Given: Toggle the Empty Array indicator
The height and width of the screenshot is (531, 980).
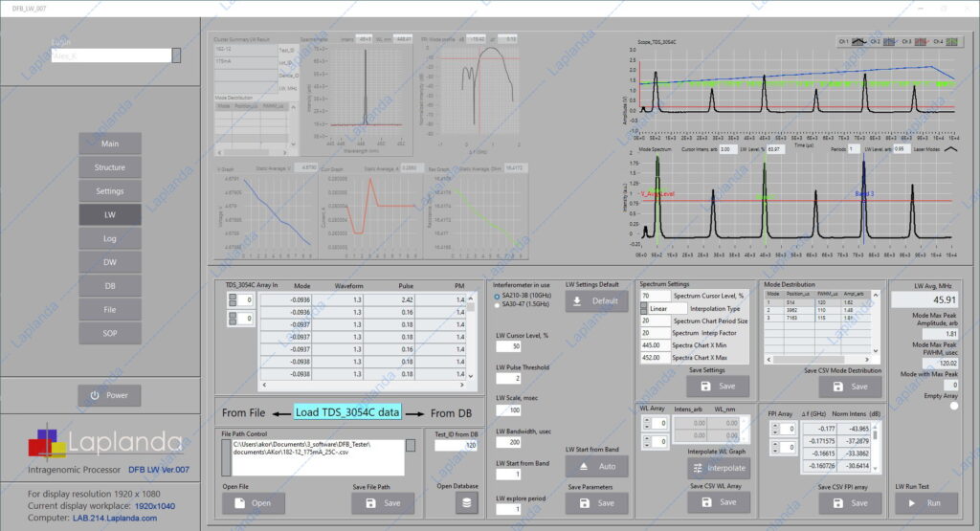Looking at the screenshot, I should [x=953, y=406].
